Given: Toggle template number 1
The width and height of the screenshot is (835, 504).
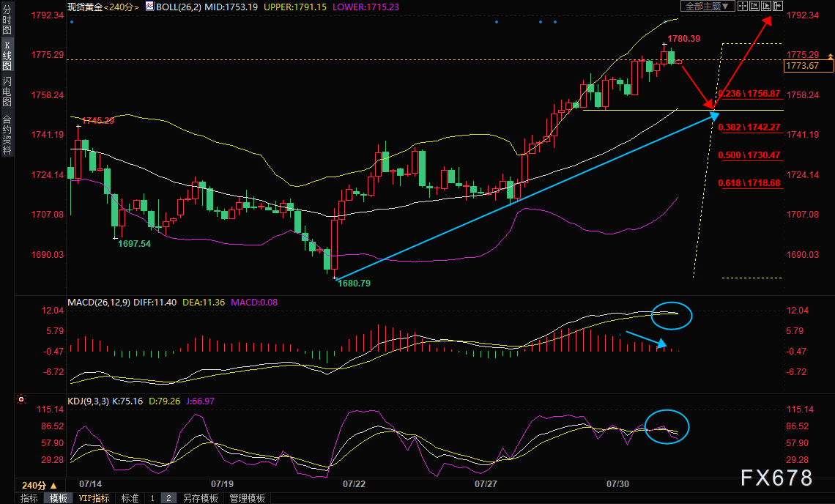Looking at the screenshot, I should [152, 498].
